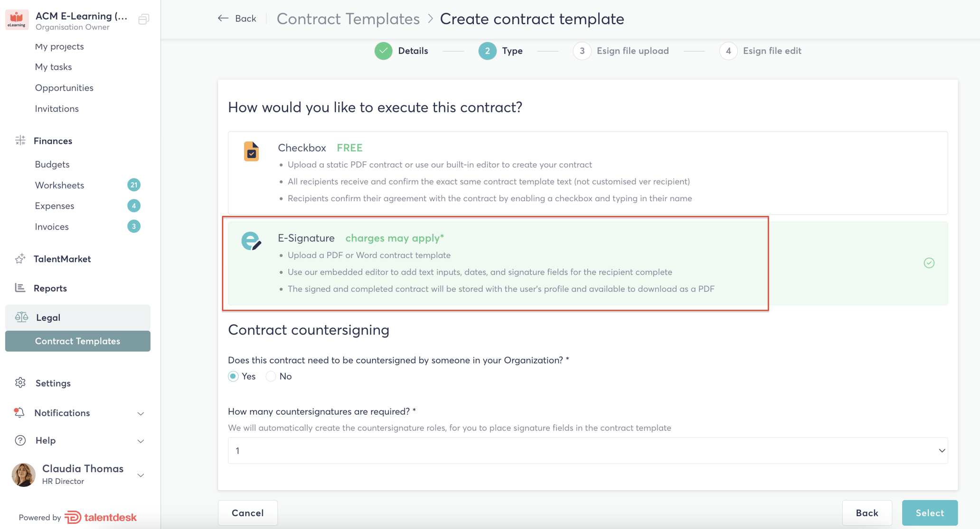Image resolution: width=980 pixels, height=529 pixels.
Task: Click the E-Signature selected checkmark circle
Action: (929, 263)
